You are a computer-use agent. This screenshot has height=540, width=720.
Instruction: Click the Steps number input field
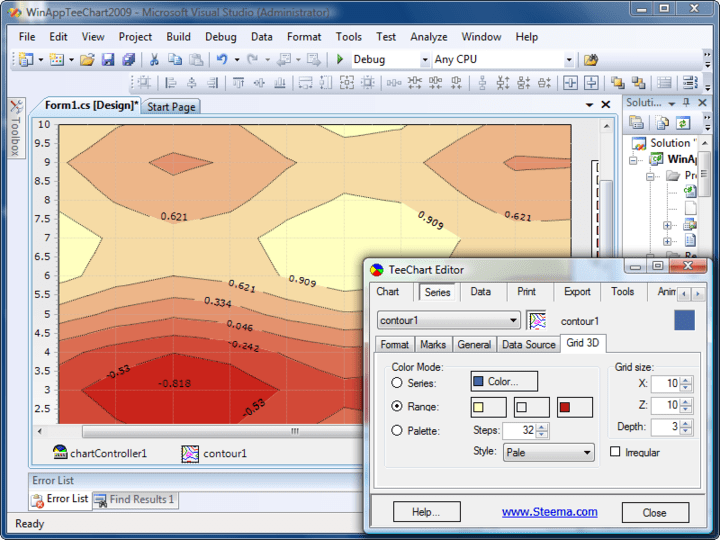tap(518, 431)
